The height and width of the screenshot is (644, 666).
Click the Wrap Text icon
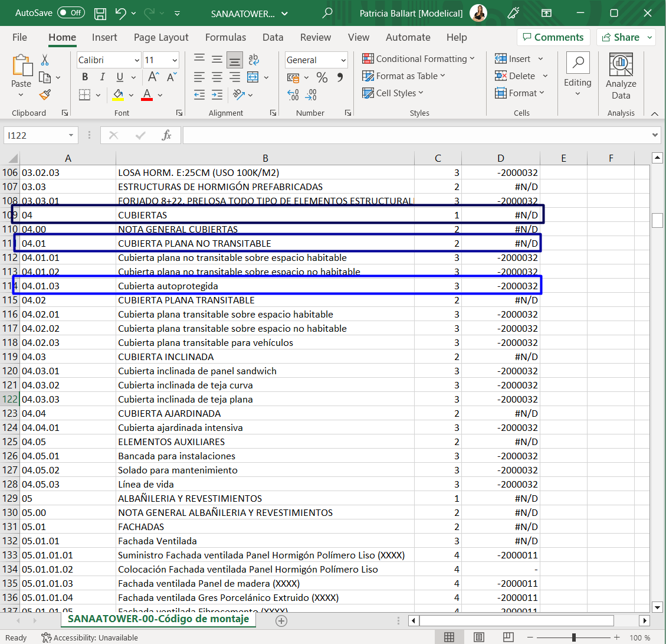[x=254, y=60]
